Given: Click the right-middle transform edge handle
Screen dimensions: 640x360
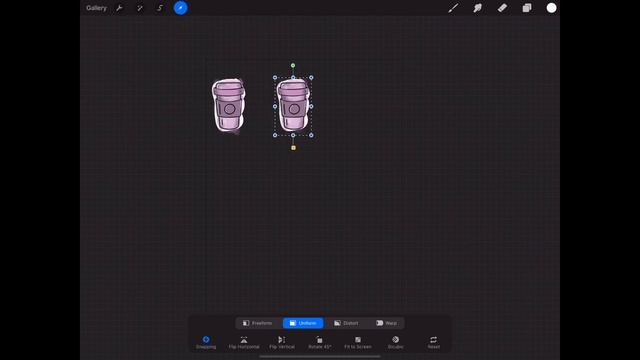Looking at the screenshot, I should click(x=311, y=107).
